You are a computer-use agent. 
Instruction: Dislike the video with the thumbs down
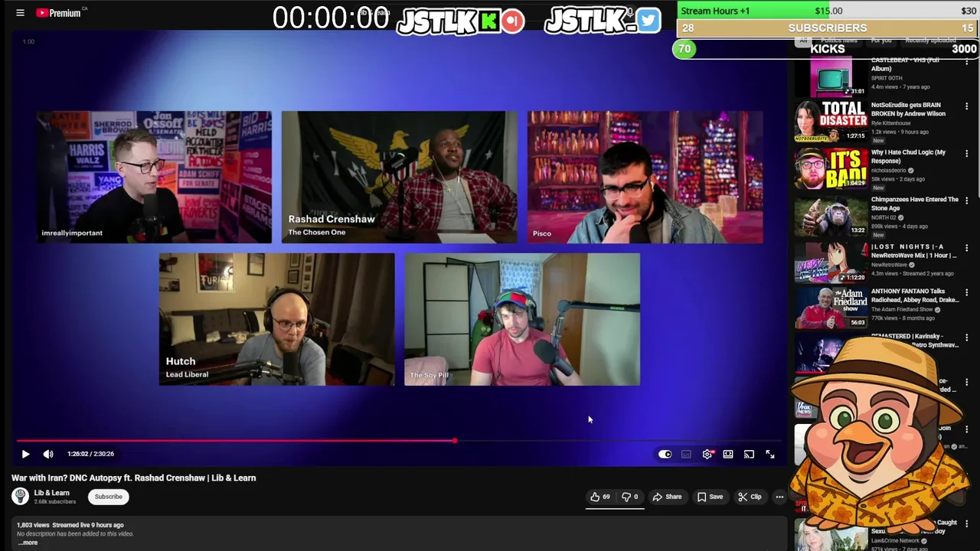coord(629,497)
